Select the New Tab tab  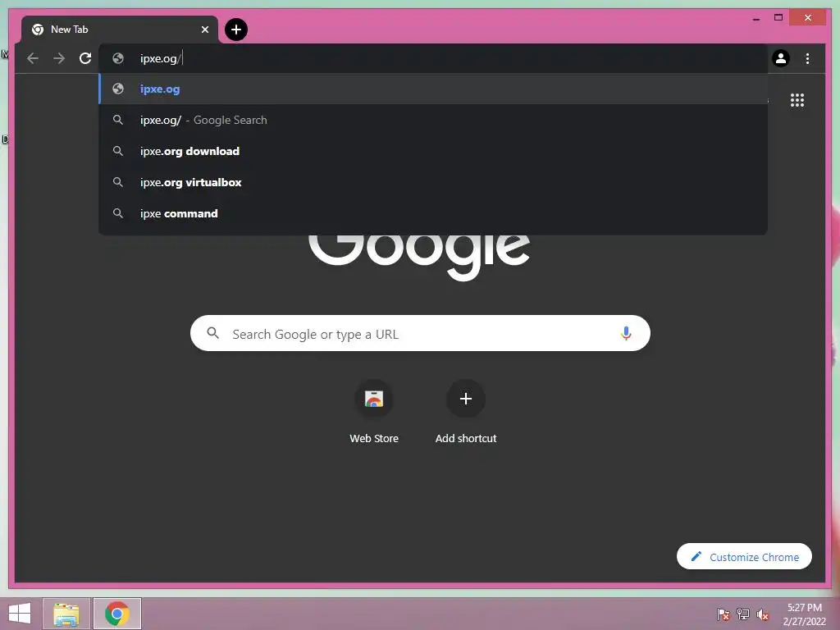120,30
